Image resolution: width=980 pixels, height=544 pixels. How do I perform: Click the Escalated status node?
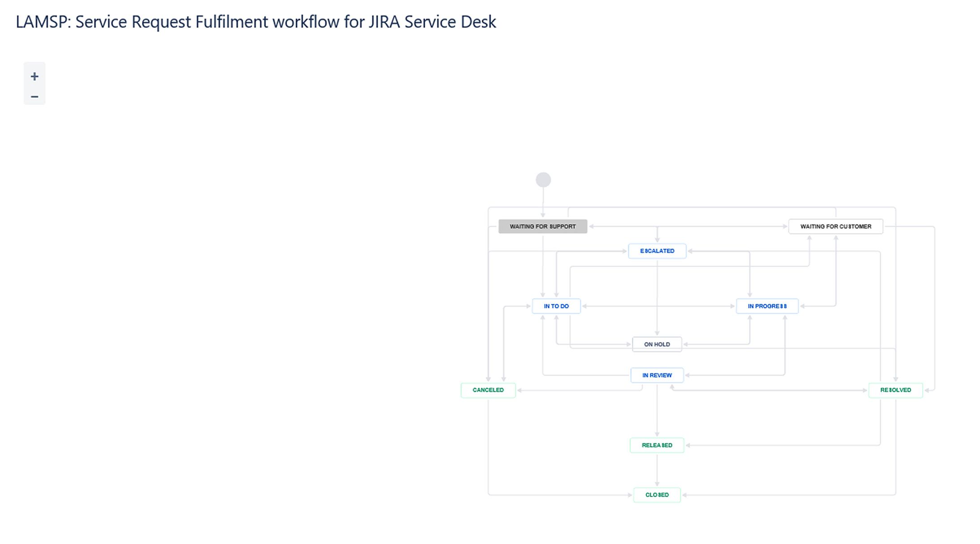657,251
